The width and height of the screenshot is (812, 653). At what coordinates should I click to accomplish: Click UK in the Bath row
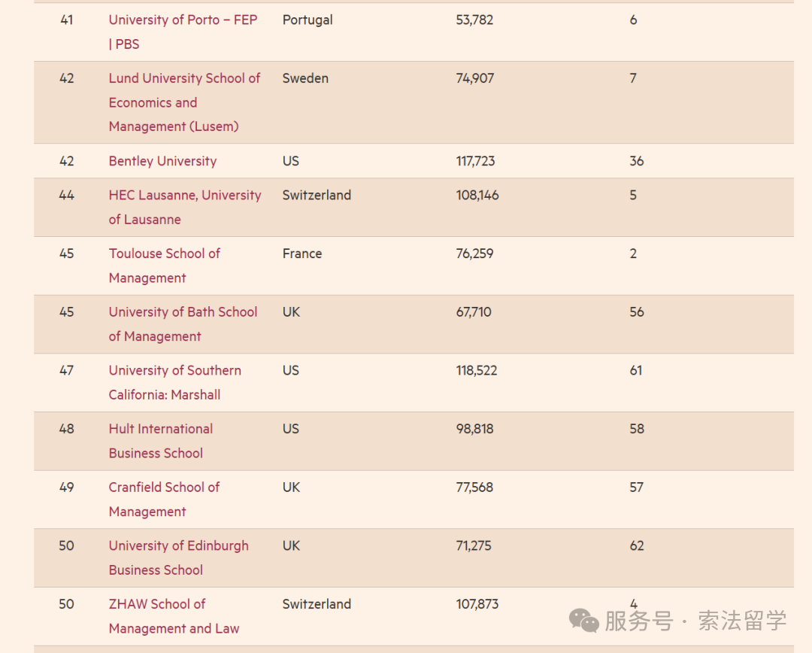pos(291,312)
